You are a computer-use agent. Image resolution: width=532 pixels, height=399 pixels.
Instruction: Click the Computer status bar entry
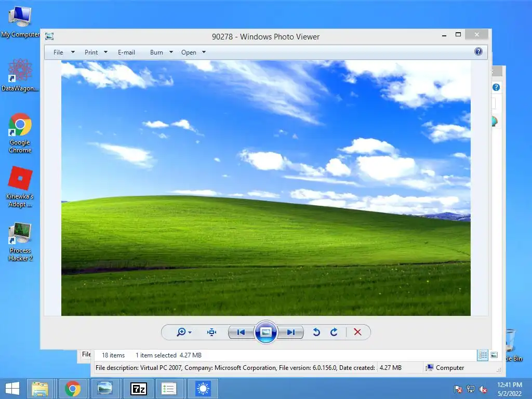pyautogui.click(x=445, y=367)
